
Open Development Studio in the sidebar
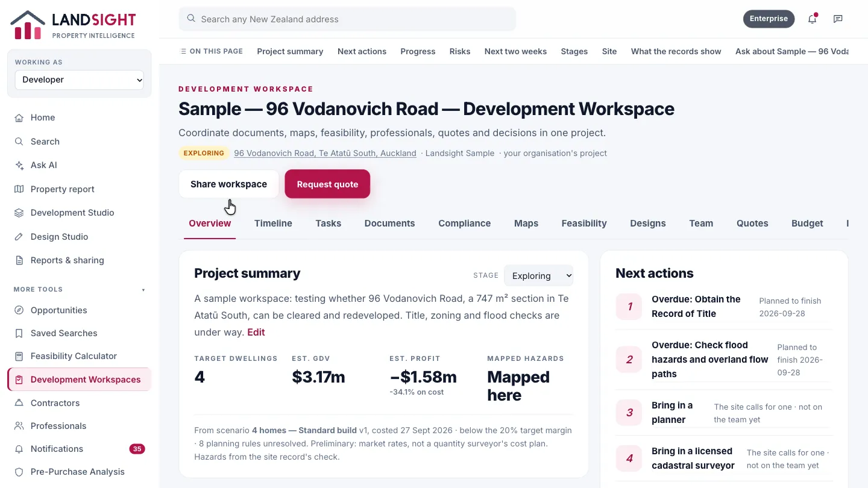79,213
